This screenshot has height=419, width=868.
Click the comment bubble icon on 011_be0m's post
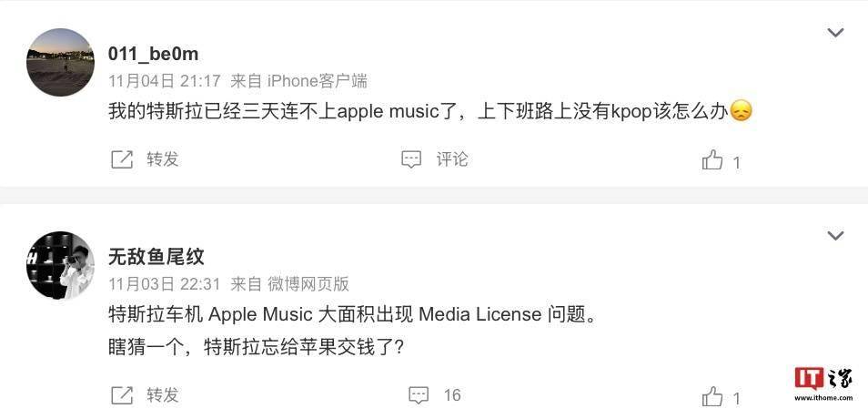(x=410, y=159)
